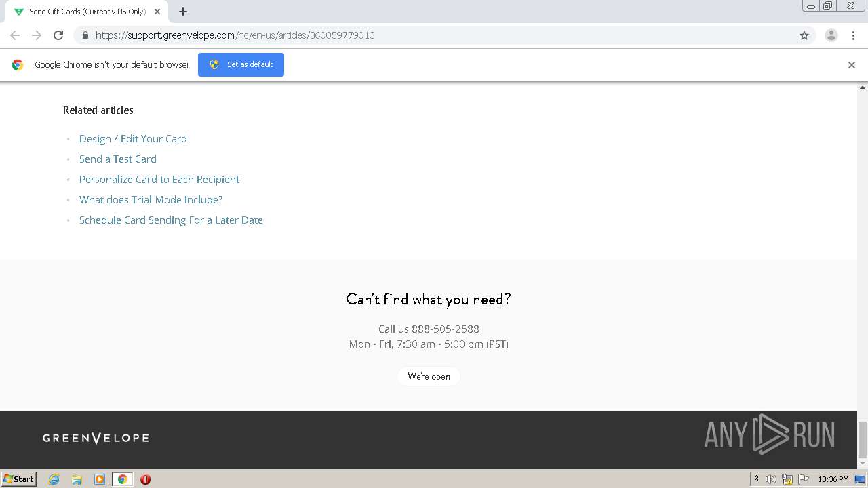Click the show desktop tray icon
Image resolution: width=868 pixels, height=488 pixels.
click(860, 479)
